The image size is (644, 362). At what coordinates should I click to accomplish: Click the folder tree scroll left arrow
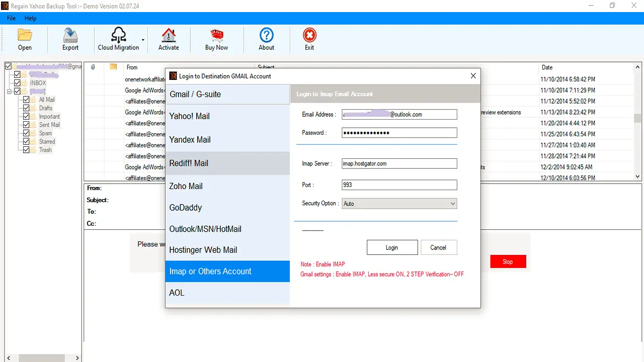(x=7, y=358)
